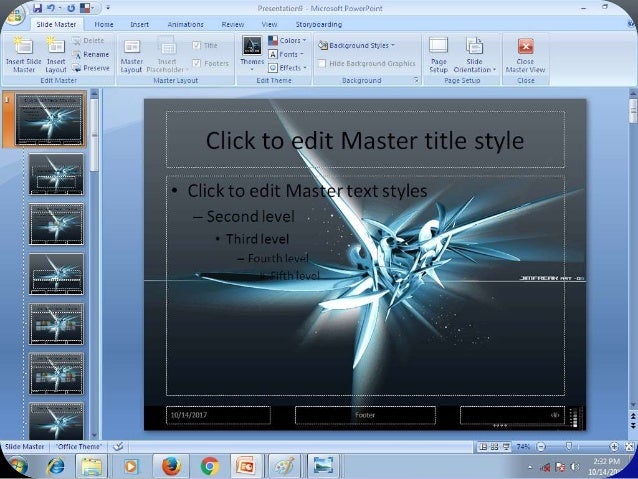Image resolution: width=638 pixels, height=479 pixels.
Task: Click Fit slide to window icon
Action: click(629, 447)
